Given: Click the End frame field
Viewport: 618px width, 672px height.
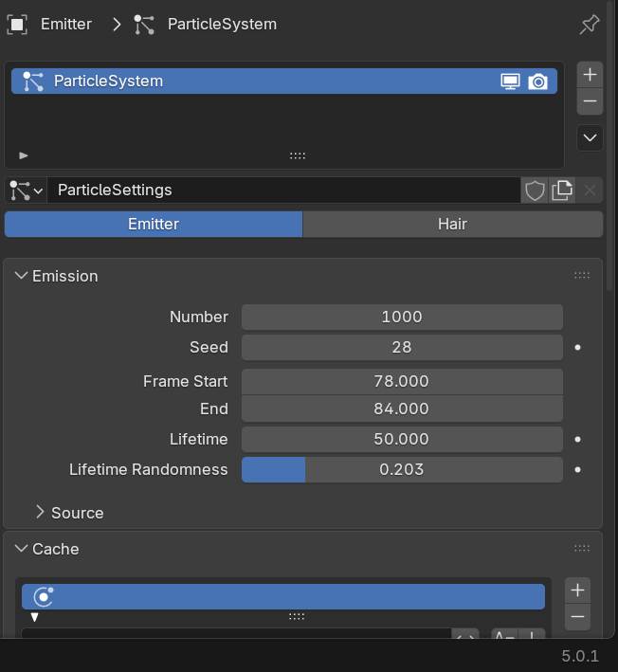Looking at the screenshot, I should [402, 409].
